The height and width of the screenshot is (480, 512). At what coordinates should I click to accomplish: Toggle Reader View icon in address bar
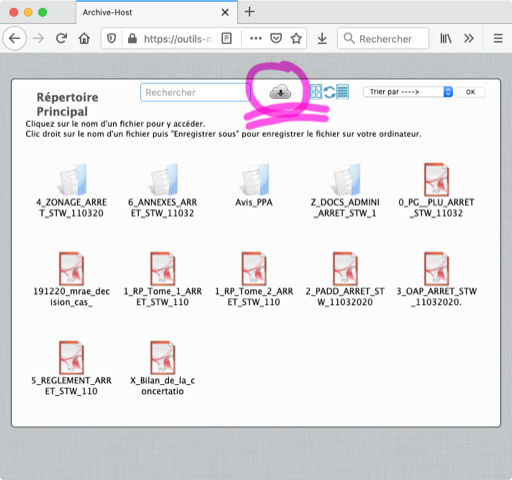(x=227, y=39)
